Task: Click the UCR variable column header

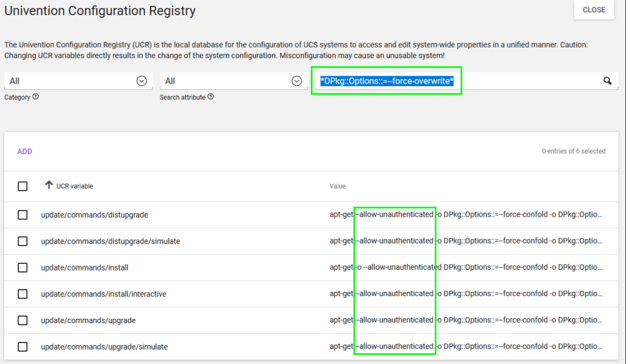Action: 75,186
